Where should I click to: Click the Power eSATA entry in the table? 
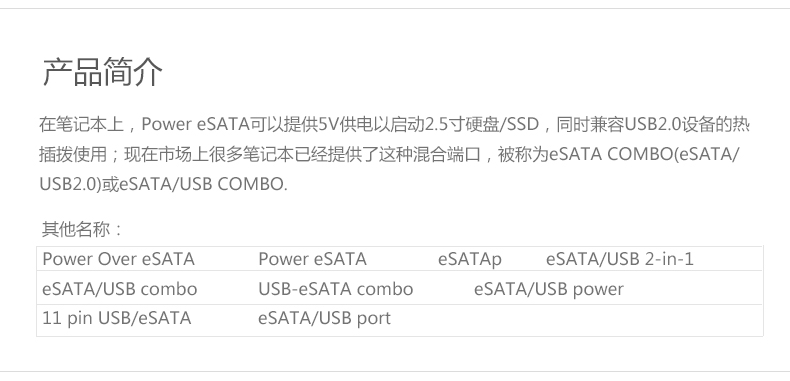click(x=312, y=259)
